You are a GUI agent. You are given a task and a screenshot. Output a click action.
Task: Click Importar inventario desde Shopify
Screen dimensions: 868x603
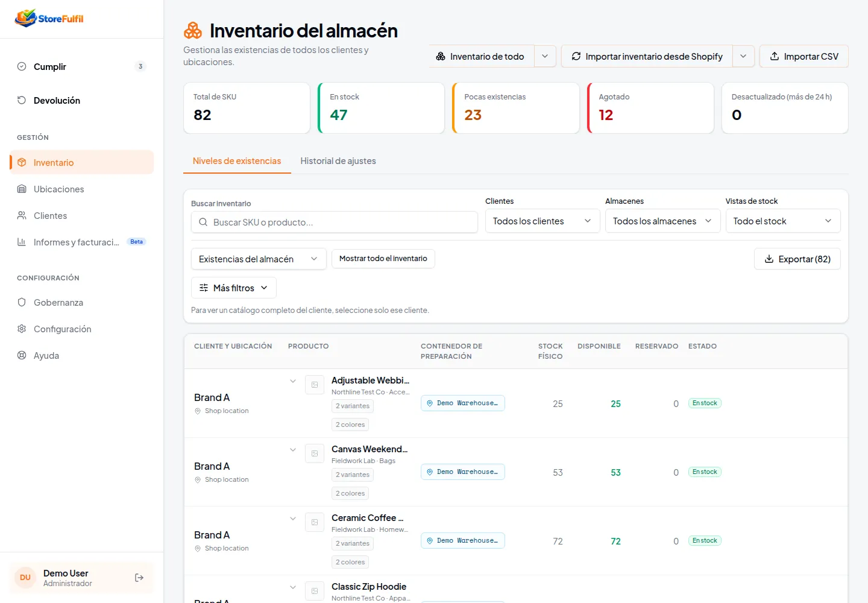(647, 56)
